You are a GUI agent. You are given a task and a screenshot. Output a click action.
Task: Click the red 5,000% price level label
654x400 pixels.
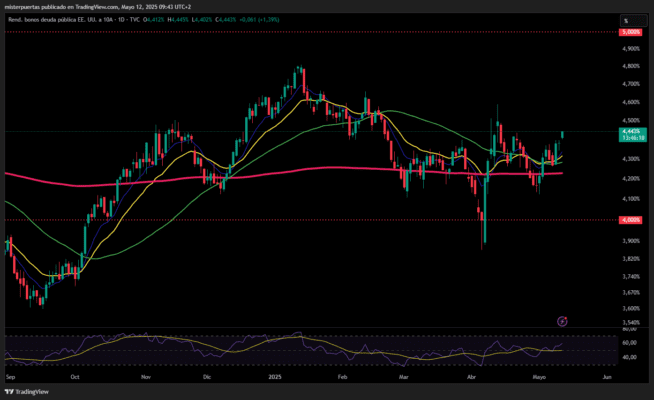[630, 32]
